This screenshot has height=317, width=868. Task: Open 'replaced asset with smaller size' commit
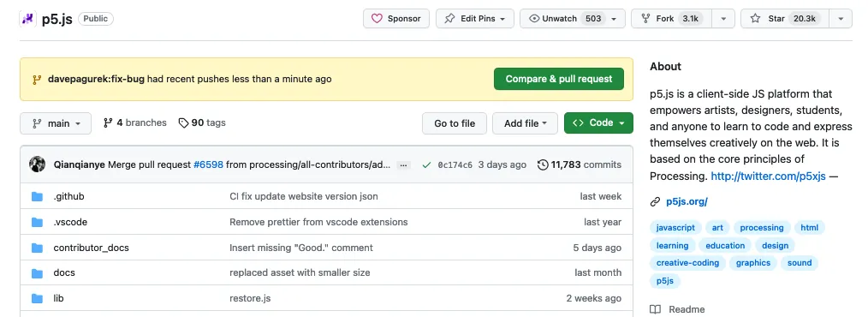pyautogui.click(x=300, y=272)
